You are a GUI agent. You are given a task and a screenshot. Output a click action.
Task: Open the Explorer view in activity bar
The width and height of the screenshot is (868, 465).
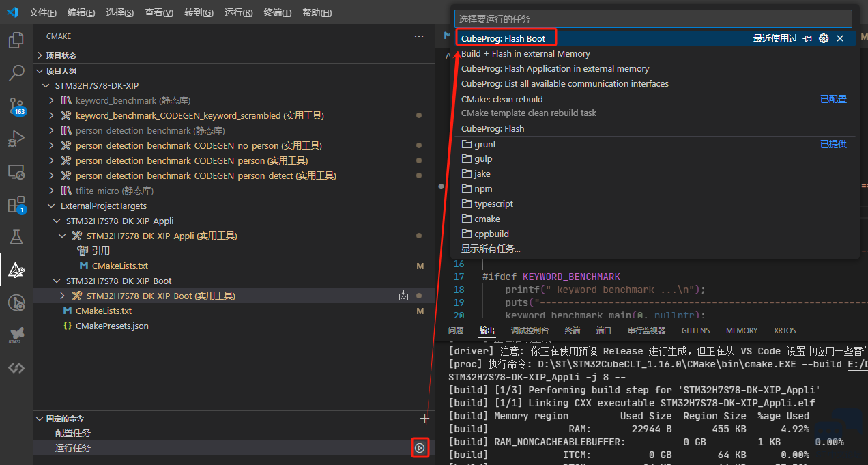point(16,40)
